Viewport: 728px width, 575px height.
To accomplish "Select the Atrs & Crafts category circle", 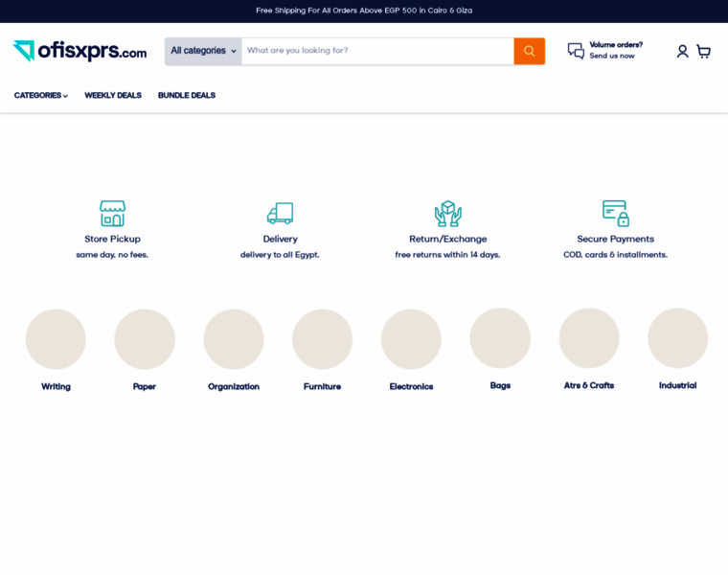I will pyautogui.click(x=589, y=338).
